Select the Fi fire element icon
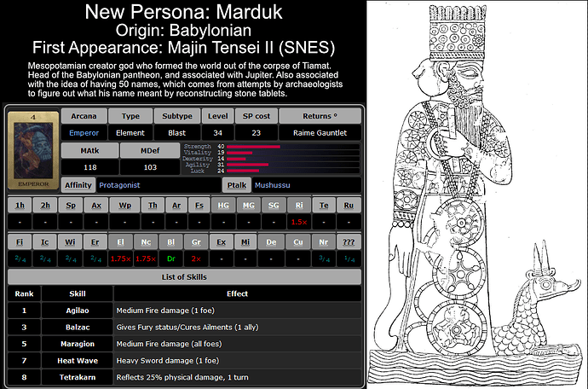The height and width of the screenshot is (389, 588). [x=20, y=242]
